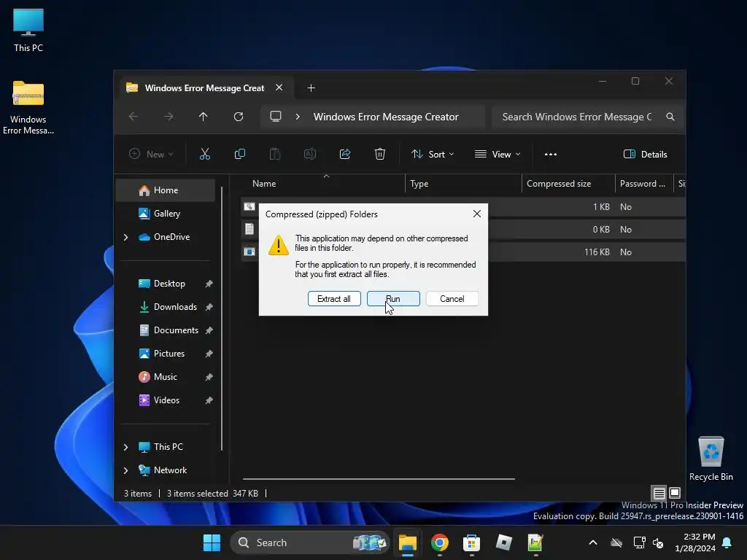Open Desktop in quick access
The width and height of the screenshot is (747, 560).
(x=169, y=284)
